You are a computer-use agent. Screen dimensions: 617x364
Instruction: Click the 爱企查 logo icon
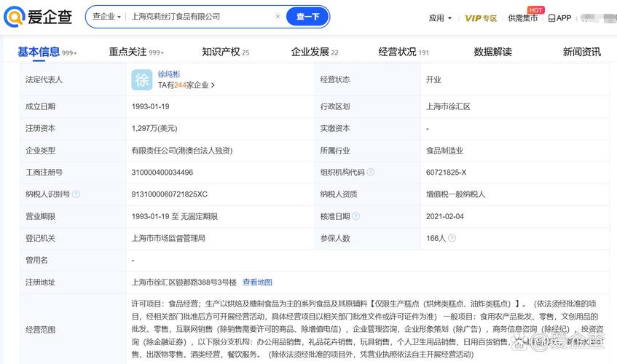click(x=15, y=17)
